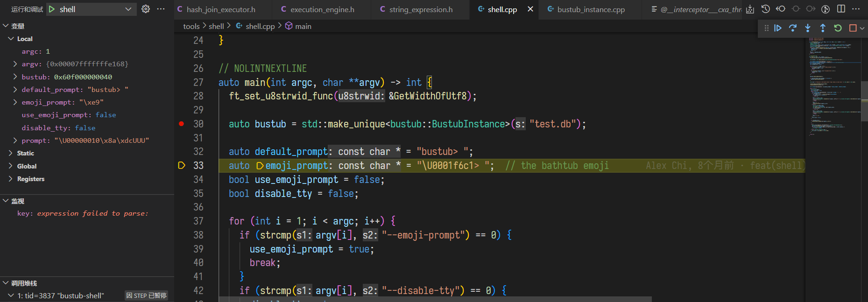The image size is (868, 302).
Task: Open dropdown next to Stop button
Action: 862,28
